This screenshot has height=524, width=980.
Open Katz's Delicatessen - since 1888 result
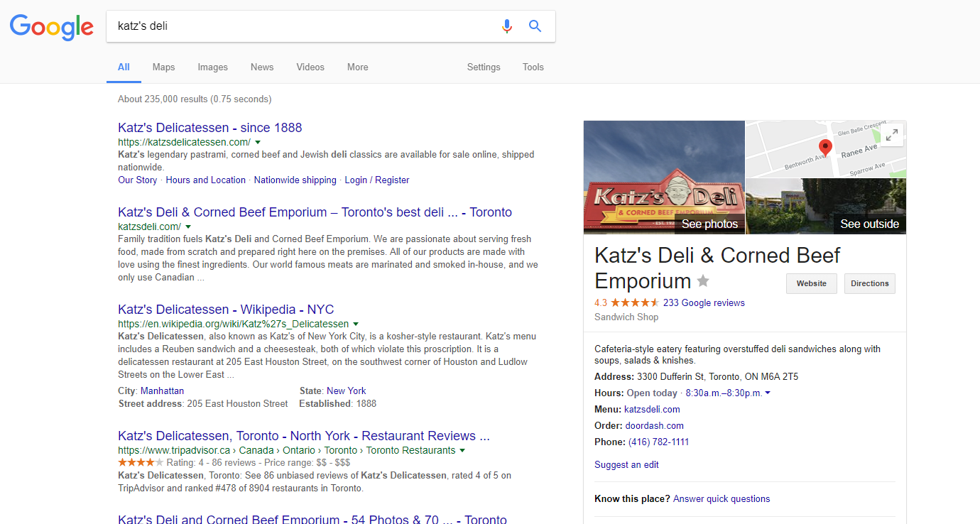click(210, 128)
